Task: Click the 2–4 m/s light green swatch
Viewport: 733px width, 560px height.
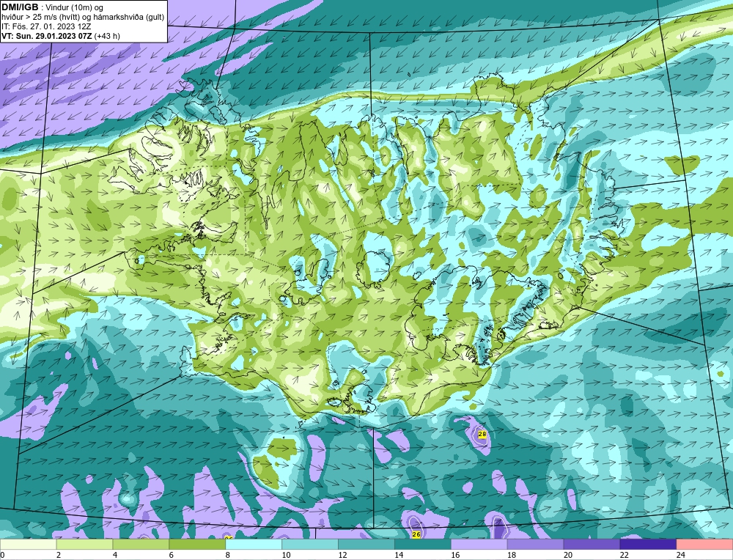Action: tap(84, 545)
